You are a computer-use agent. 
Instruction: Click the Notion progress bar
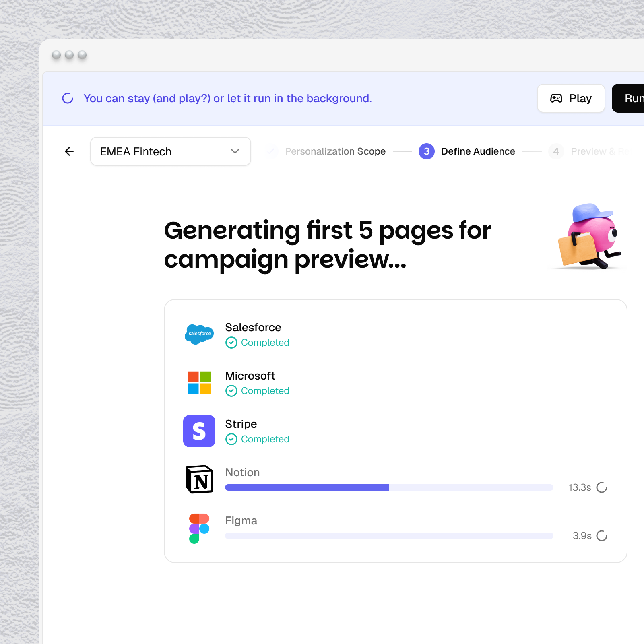[x=389, y=487]
